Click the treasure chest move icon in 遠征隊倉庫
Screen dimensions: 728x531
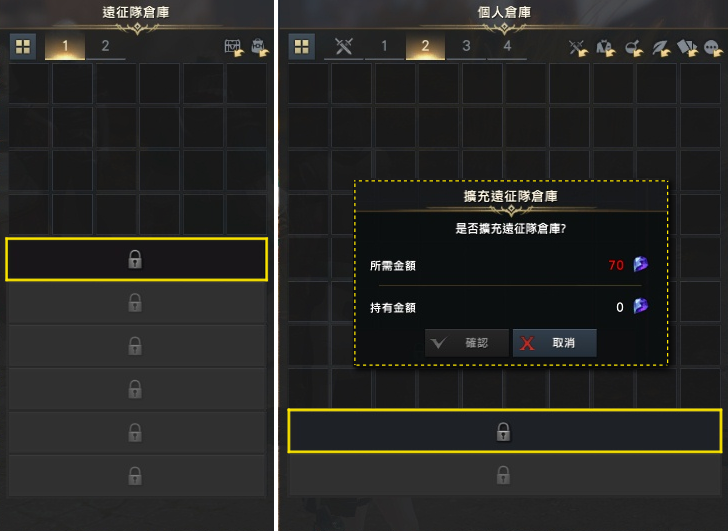click(x=234, y=47)
